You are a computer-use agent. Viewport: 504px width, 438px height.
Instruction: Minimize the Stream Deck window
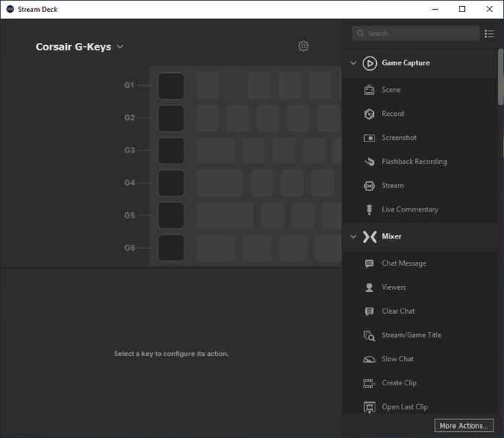pyautogui.click(x=435, y=9)
